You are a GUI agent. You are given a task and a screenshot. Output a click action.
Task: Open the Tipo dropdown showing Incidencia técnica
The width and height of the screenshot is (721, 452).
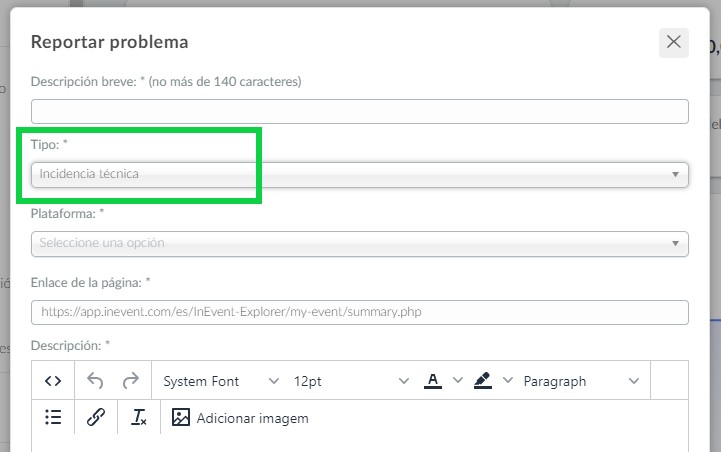click(360, 175)
